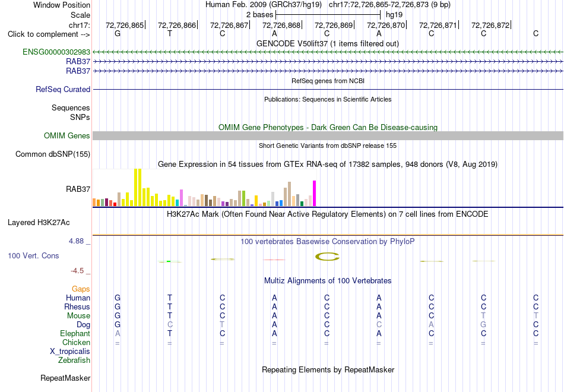Select the Scale label
Viewport: 564px width, 392px height.
[80, 15]
